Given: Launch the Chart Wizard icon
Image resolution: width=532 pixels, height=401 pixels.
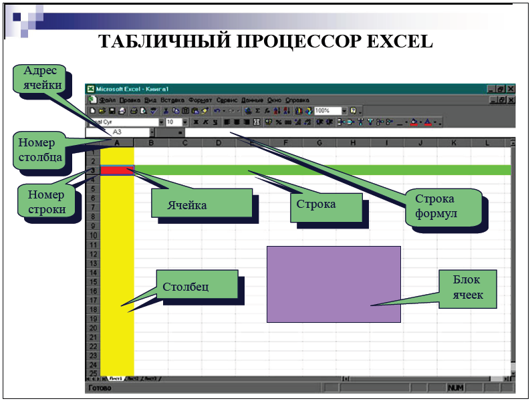Looking at the screenshot, I should (299, 110).
